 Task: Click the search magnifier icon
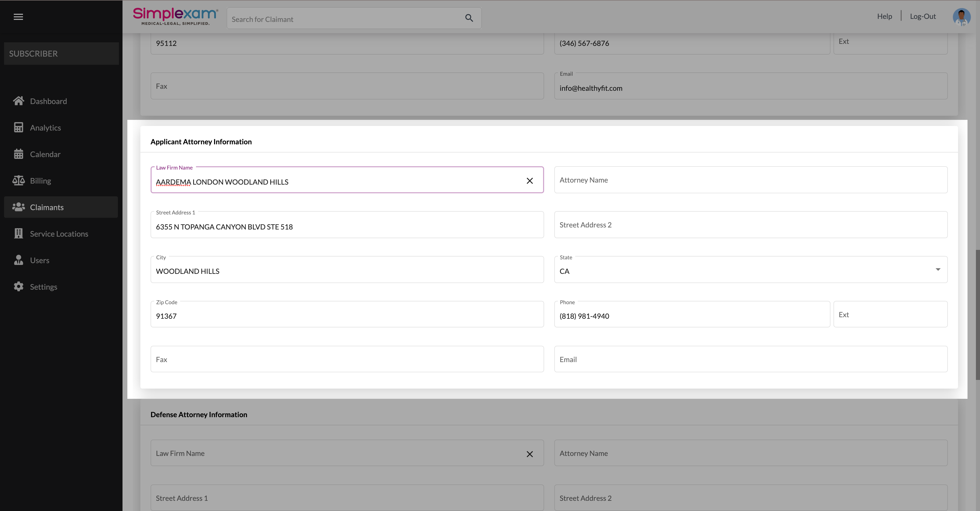(469, 18)
